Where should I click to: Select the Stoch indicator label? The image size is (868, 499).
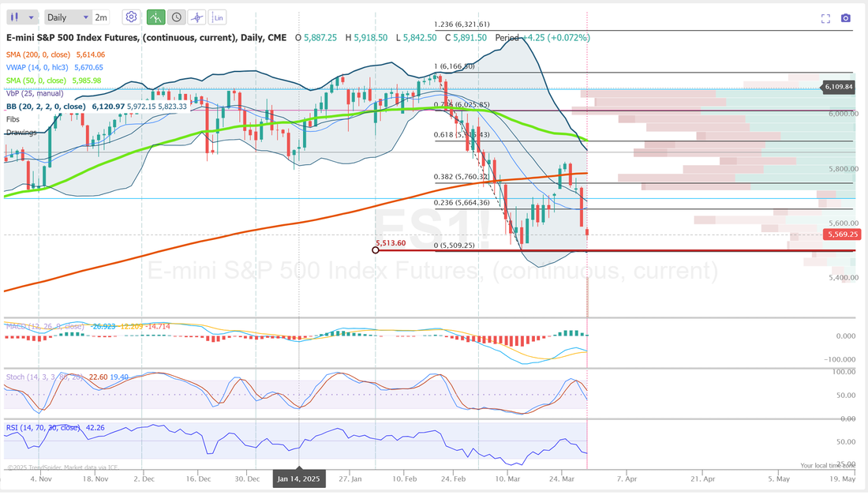(x=44, y=377)
